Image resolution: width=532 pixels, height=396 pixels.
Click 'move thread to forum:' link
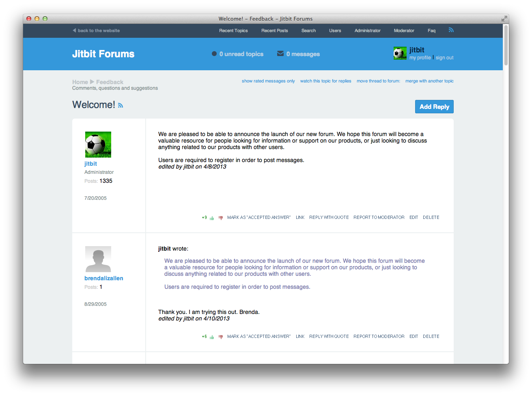[x=378, y=81]
